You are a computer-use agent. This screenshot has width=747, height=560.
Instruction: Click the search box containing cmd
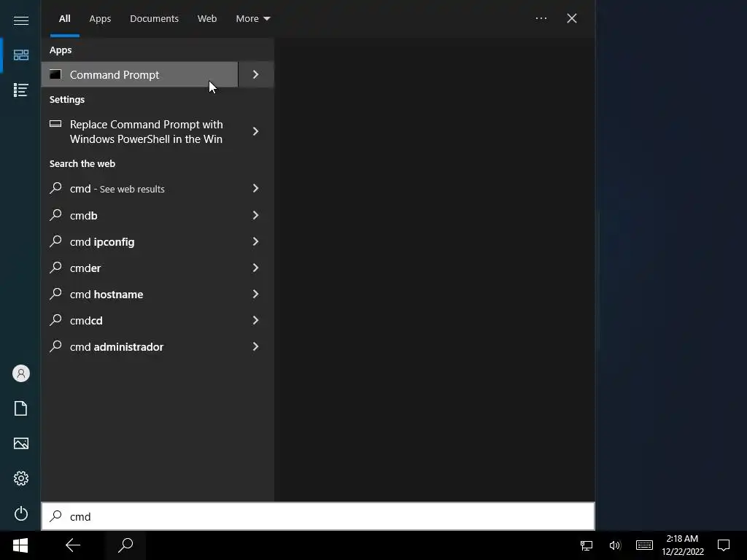click(318, 516)
